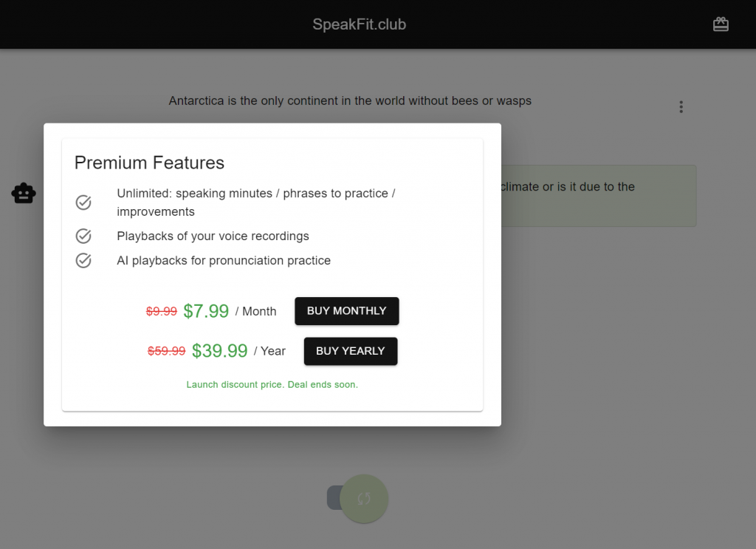Click the $39.99 yearly discounted price
The height and width of the screenshot is (549, 756).
(x=219, y=351)
